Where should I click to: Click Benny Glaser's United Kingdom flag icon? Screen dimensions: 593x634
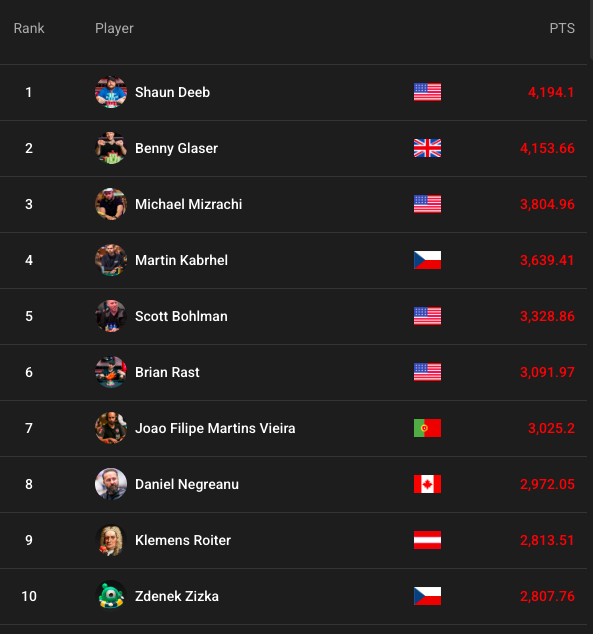click(427, 148)
